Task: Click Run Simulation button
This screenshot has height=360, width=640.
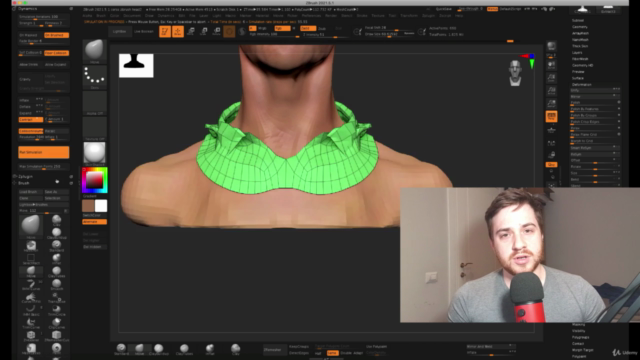Action: tap(44, 152)
